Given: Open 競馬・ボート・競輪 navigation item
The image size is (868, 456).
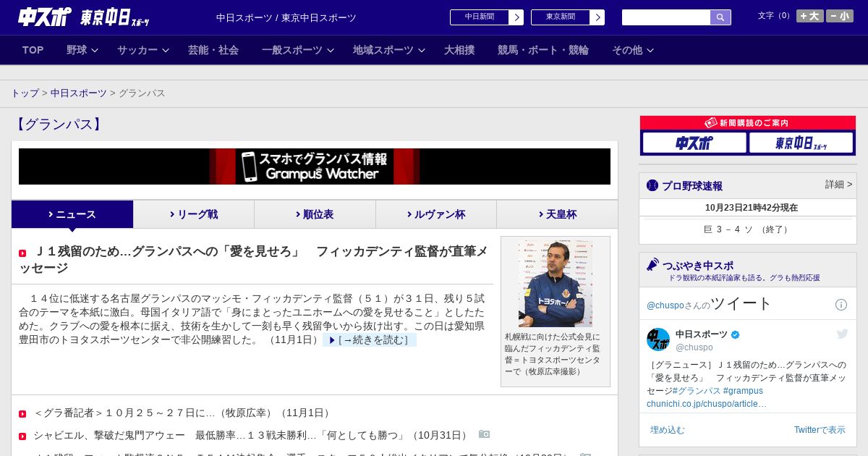Looking at the screenshot, I should (x=543, y=50).
